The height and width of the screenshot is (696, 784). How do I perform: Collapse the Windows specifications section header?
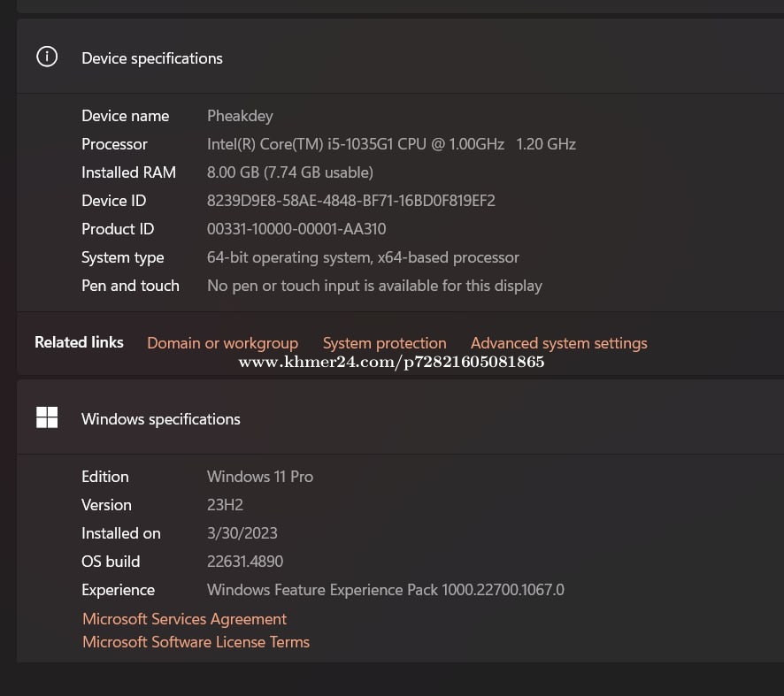(400, 417)
